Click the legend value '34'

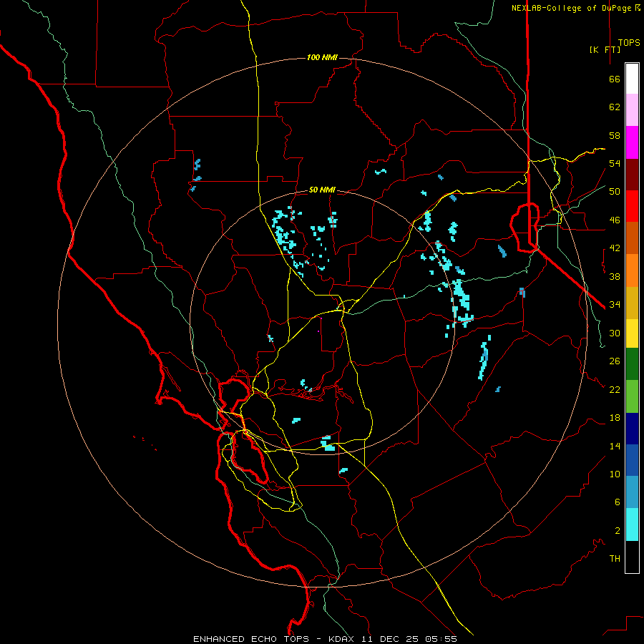tap(615, 305)
